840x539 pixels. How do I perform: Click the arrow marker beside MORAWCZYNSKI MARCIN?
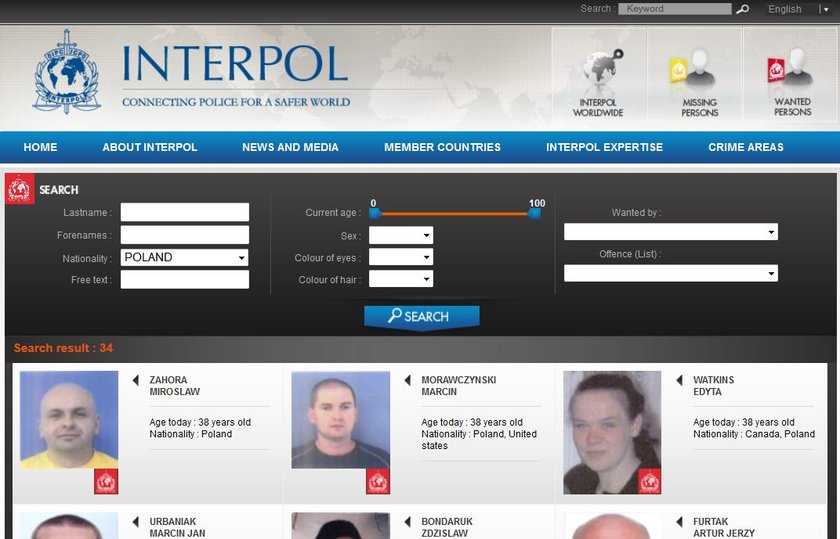(x=408, y=380)
